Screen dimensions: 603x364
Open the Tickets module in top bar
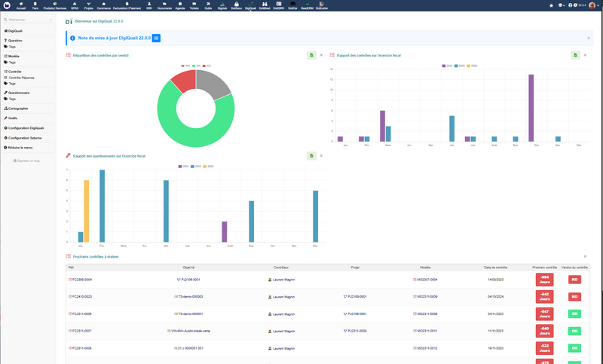click(194, 5)
